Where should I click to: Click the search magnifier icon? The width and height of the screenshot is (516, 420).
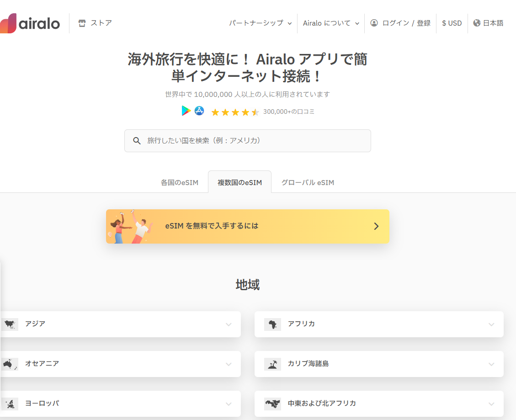(x=137, y=141)
